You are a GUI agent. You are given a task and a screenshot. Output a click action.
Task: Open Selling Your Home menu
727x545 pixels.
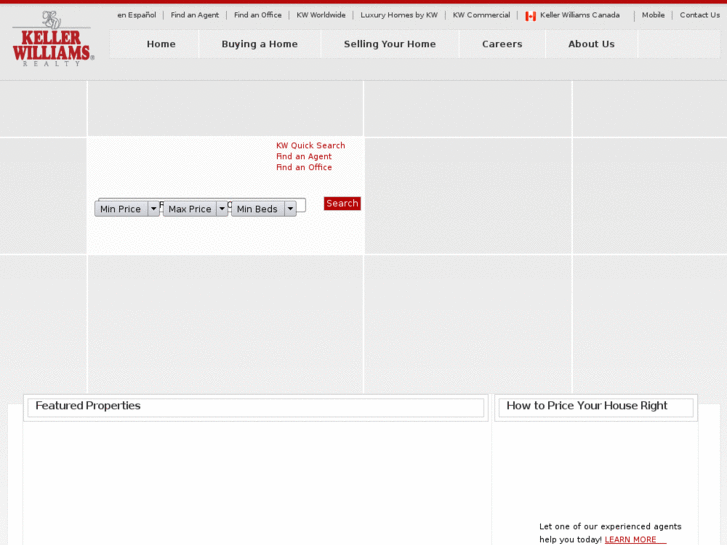390,44
